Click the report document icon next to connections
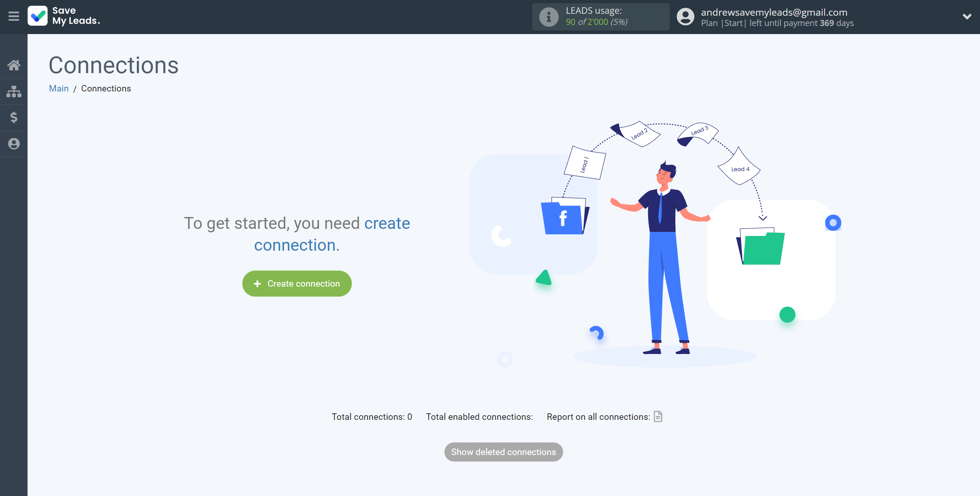This screenshot has width=980, height=496. pos(658,416)
